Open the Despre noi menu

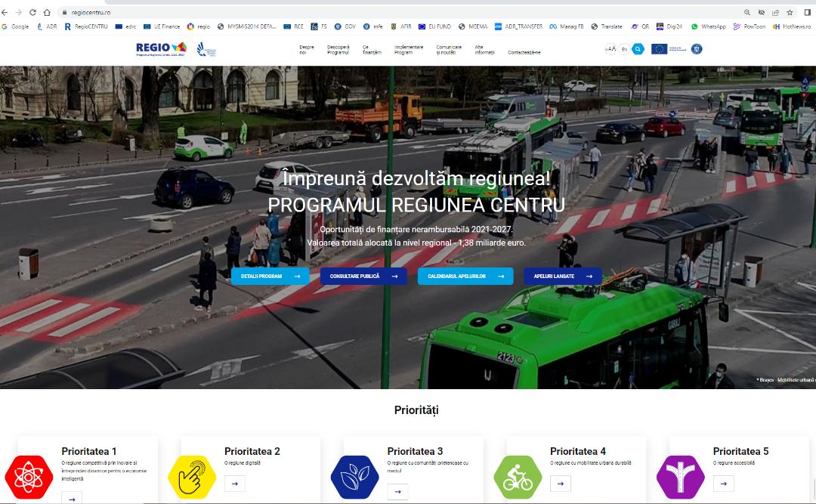[x=307, y=49]
